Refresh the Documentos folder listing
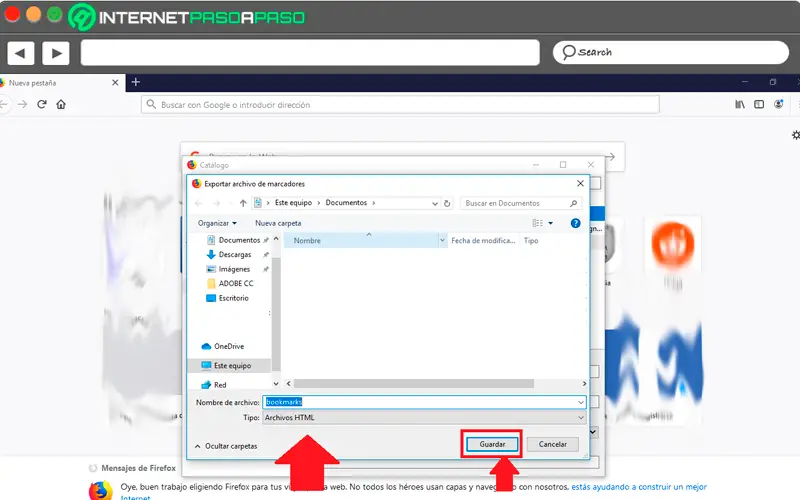The image size is (800, 500). point(447,203)
